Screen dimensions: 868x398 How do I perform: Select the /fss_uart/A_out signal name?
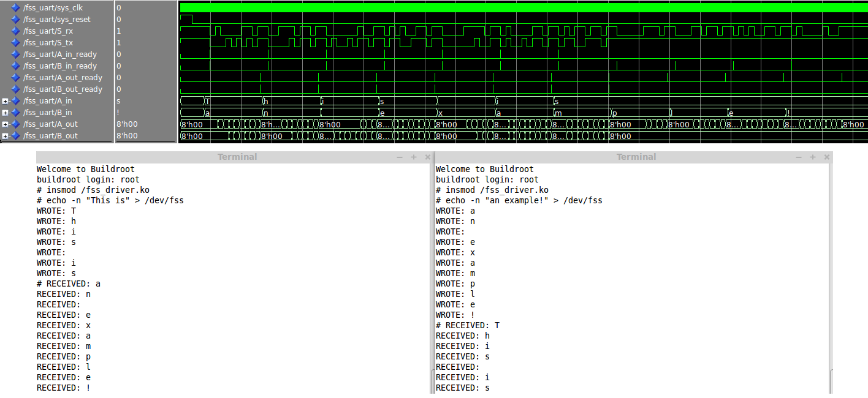point(50,124)
